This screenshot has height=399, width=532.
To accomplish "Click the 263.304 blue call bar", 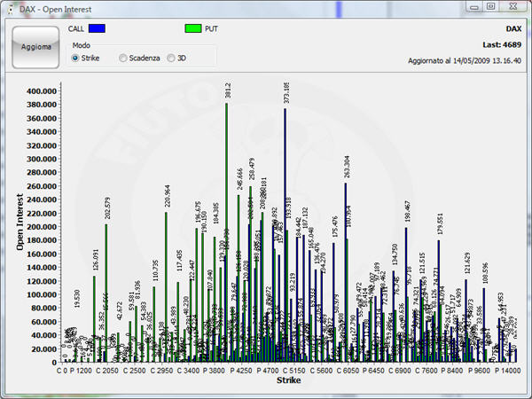I will [x=346, y=266].
